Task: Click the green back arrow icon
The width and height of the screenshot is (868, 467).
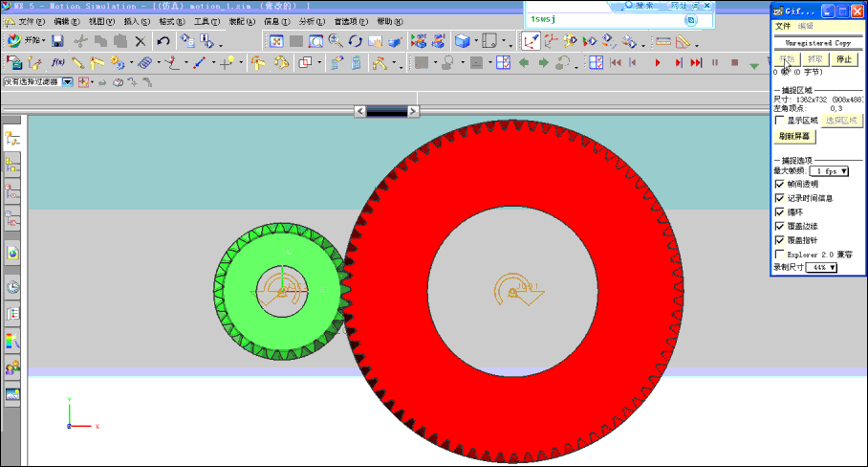Action: point(524,63)
